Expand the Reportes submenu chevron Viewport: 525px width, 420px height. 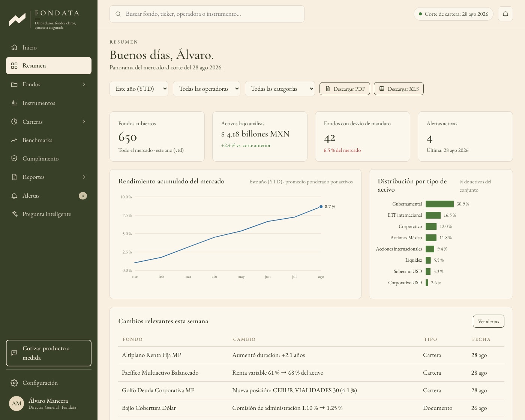[x=84, y=177]
